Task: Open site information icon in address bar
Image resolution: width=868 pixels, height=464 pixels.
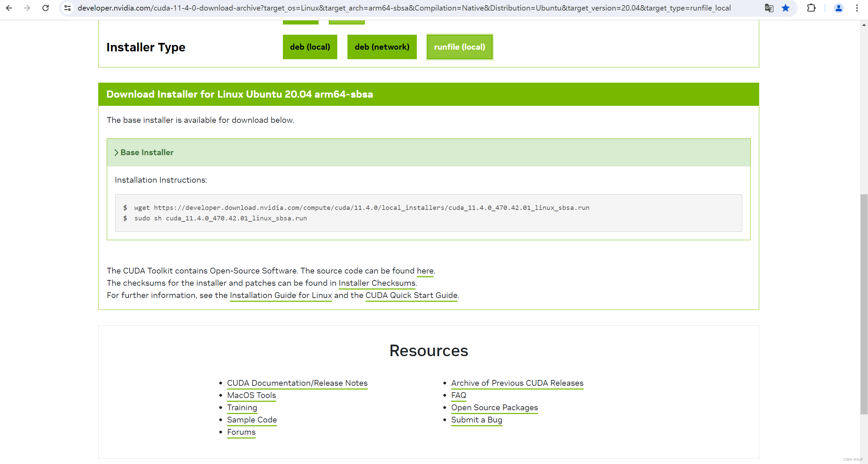Action: click(x=68, y=8)
